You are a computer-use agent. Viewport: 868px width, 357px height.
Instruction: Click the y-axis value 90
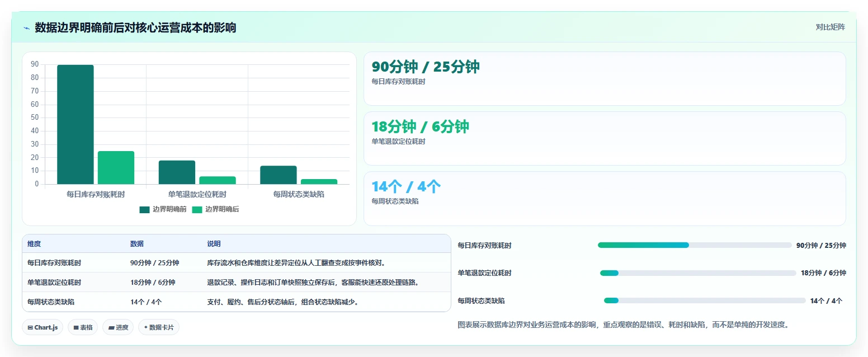(35, 64)
